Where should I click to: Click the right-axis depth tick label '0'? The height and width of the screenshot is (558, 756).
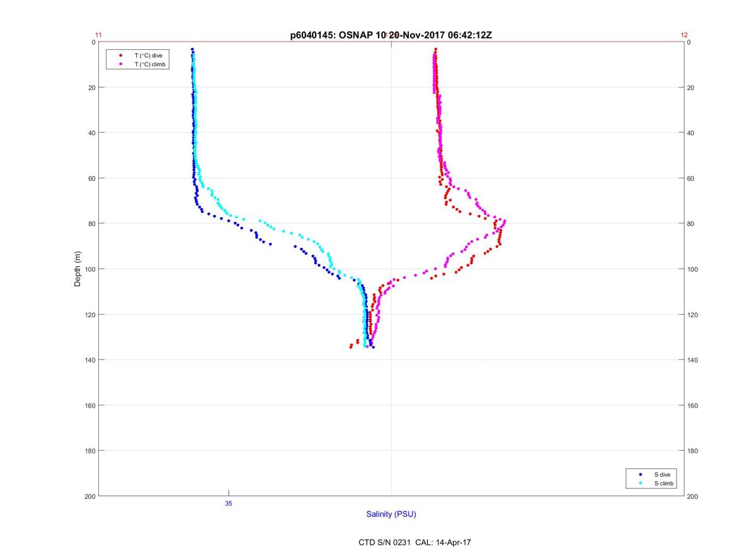689,42
